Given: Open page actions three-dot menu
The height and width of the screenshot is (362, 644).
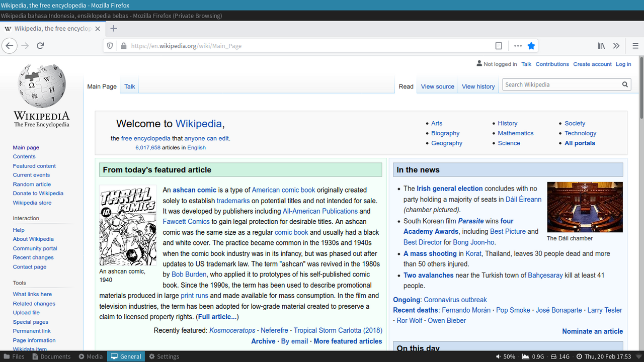Looking at the screenshot, I should pyautogui.click(x=518, y=46).
